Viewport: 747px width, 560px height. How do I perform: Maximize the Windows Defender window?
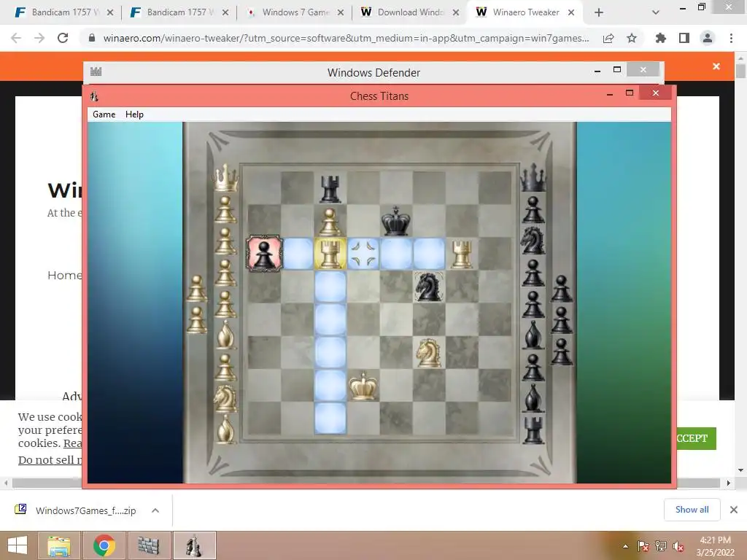617,69
